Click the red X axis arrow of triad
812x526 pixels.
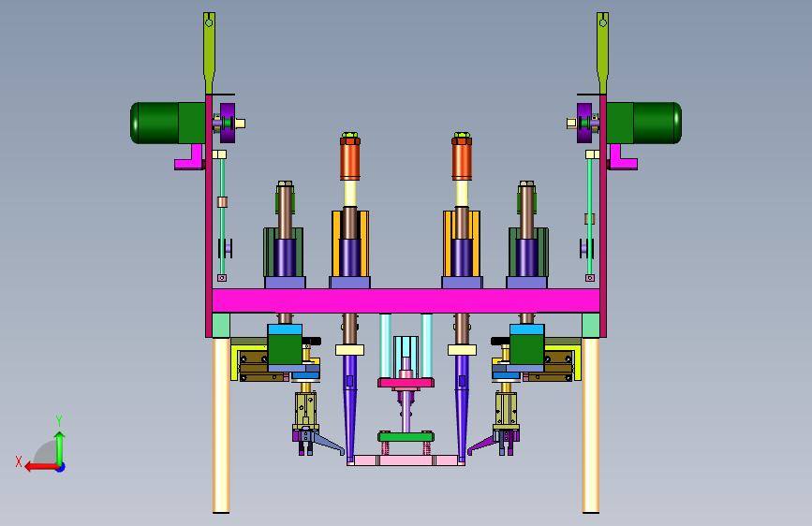(40, 467)
